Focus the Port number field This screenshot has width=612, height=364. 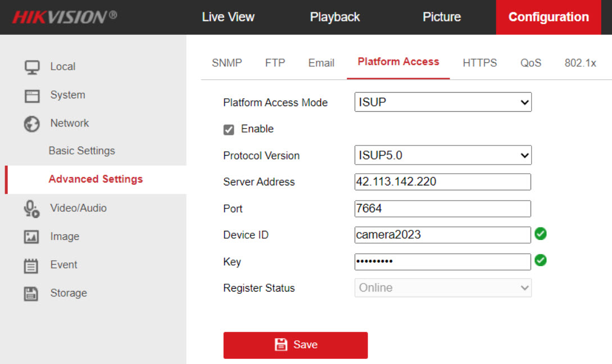pos(443,208)
